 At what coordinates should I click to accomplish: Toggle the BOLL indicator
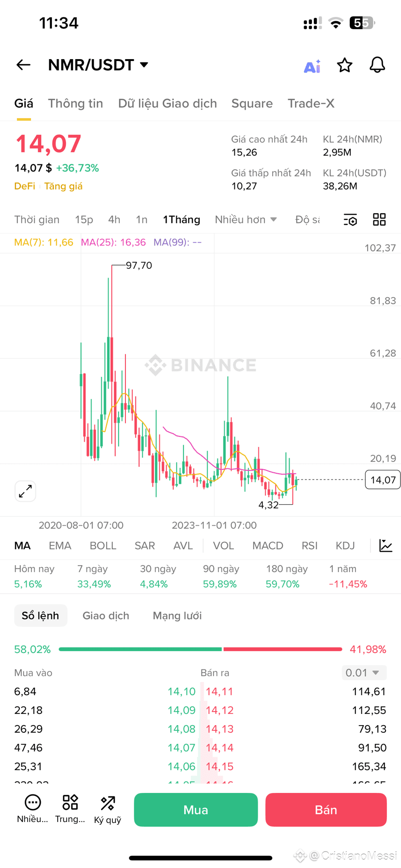click(103, 546)
